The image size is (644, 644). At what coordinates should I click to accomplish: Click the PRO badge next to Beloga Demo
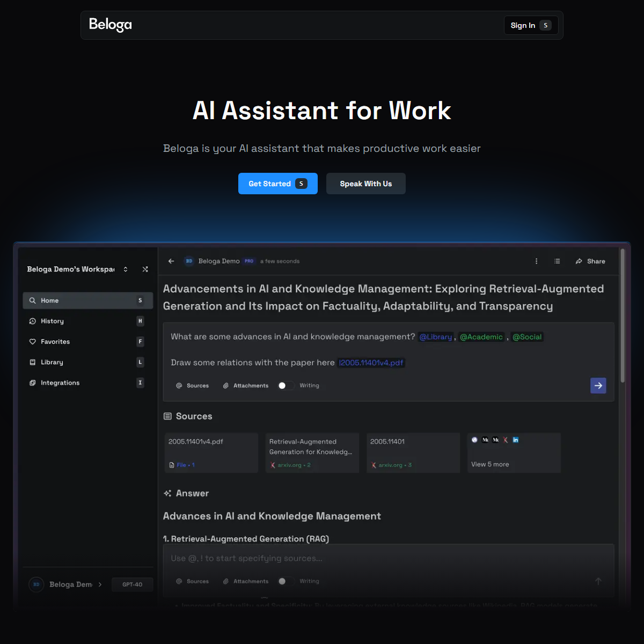(249, 261)
